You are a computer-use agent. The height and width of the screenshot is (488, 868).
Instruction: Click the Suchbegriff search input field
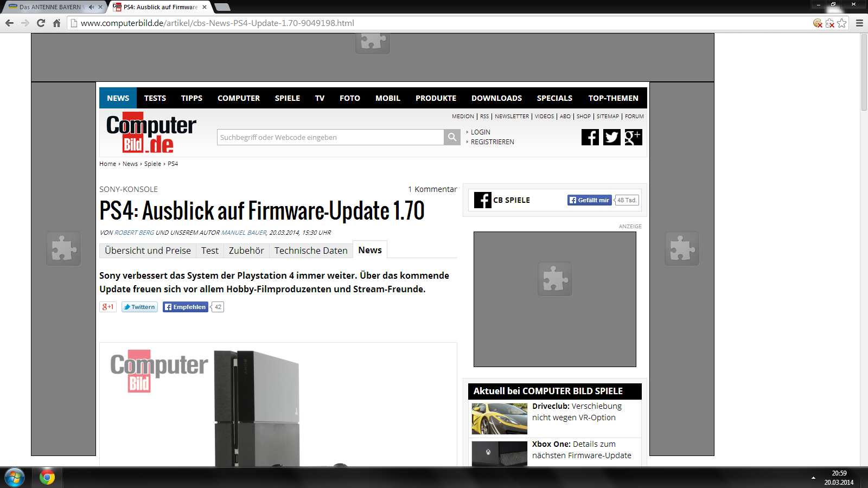pos(330,137)
